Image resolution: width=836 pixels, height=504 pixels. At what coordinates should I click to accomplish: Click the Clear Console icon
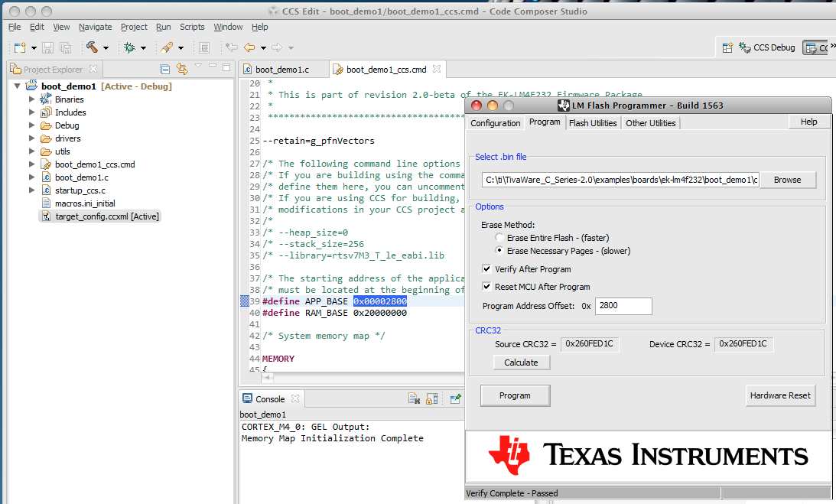[x=415, y=399]
